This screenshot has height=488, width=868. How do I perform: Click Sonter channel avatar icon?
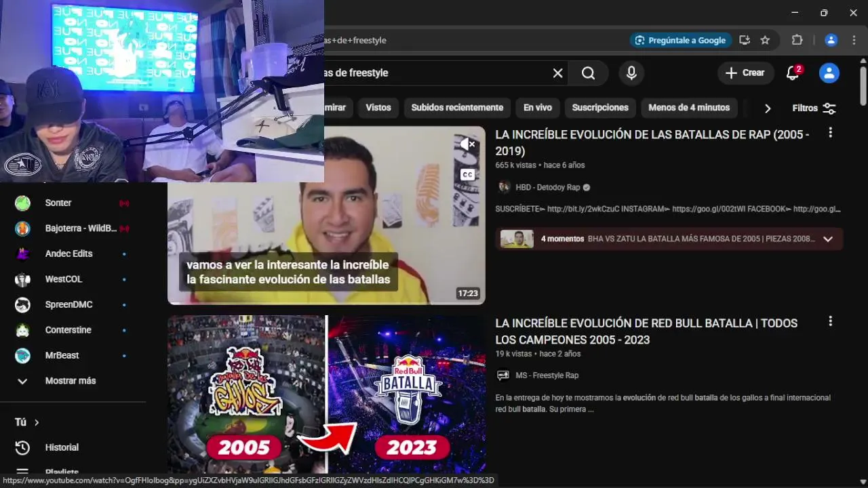(23, 203)
